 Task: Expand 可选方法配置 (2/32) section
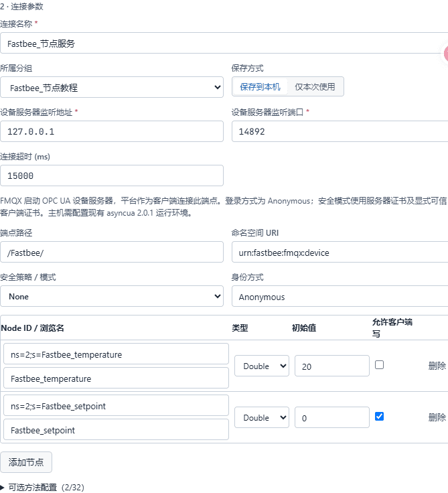coord(42,487)
